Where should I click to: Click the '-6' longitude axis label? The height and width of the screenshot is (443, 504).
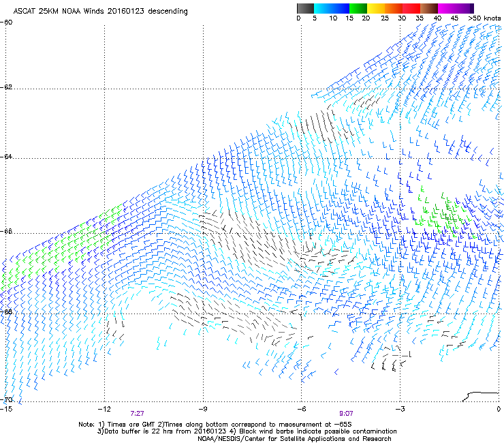301,409
